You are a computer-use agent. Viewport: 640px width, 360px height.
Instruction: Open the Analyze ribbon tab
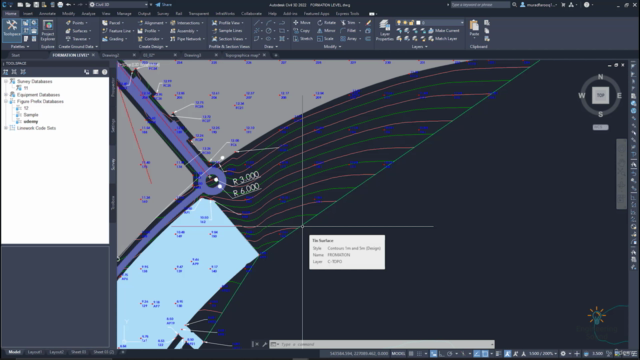[x=88, y=14]
